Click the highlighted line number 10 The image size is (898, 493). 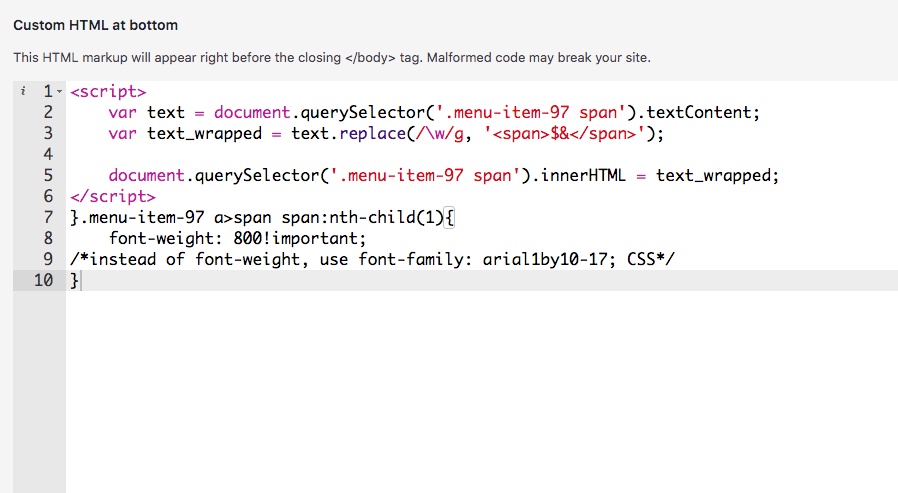coord(43,281)
